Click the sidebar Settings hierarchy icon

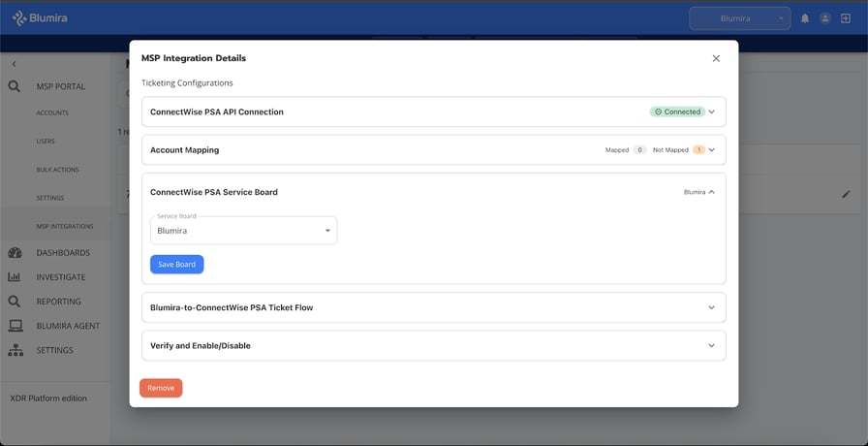coord(15,350)
